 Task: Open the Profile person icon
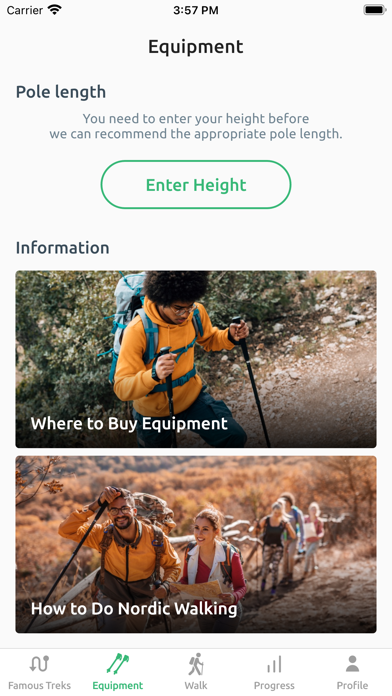[352, 664]
